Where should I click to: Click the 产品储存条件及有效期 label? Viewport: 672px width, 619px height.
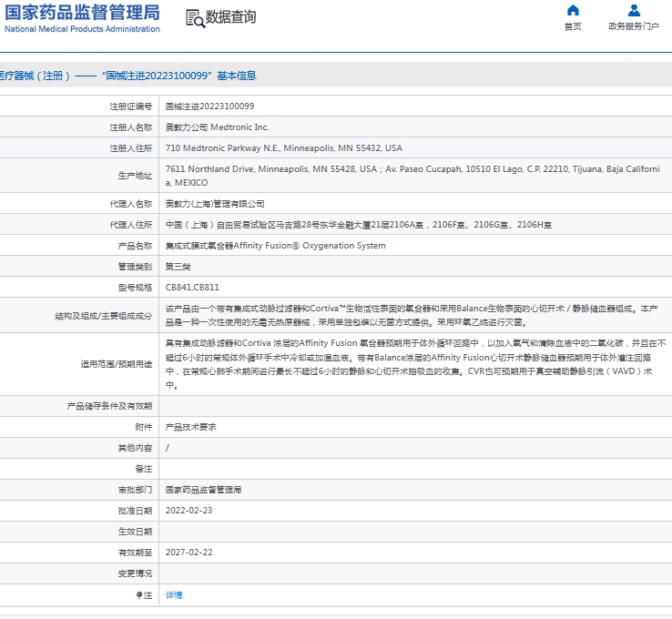tap(109, 406)
